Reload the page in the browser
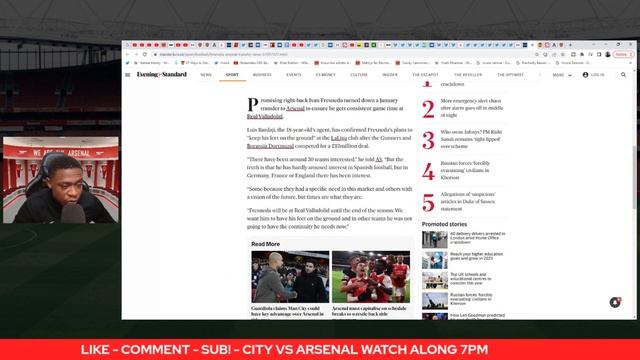This screenshot has height=360, width=640. 144,54
